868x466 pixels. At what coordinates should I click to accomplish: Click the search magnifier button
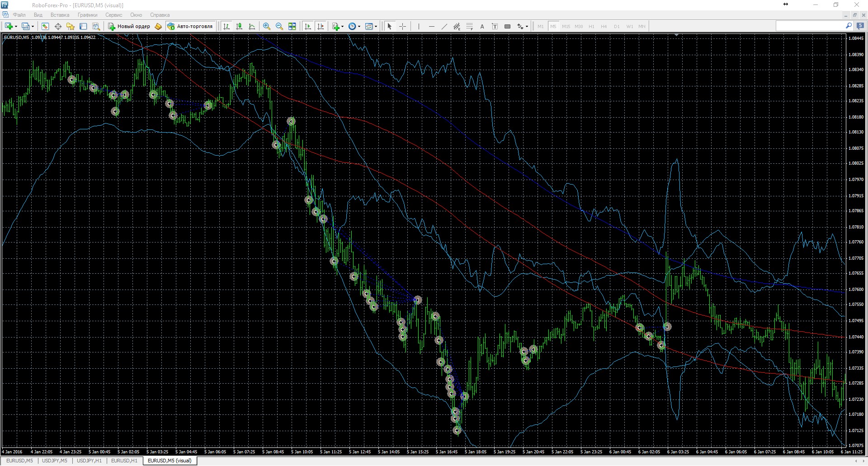tap(849, 26)
